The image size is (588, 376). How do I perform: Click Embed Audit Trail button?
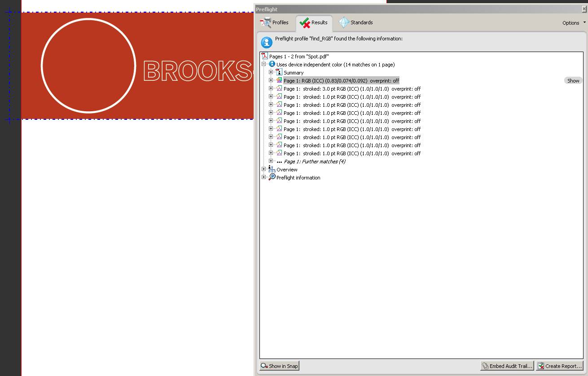(x=507, y=366)
